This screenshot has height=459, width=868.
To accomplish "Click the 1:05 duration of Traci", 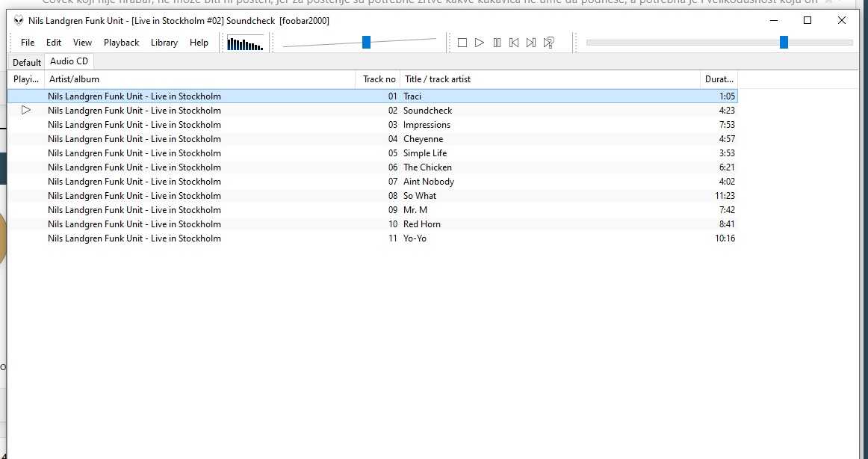I will (728, 96).
